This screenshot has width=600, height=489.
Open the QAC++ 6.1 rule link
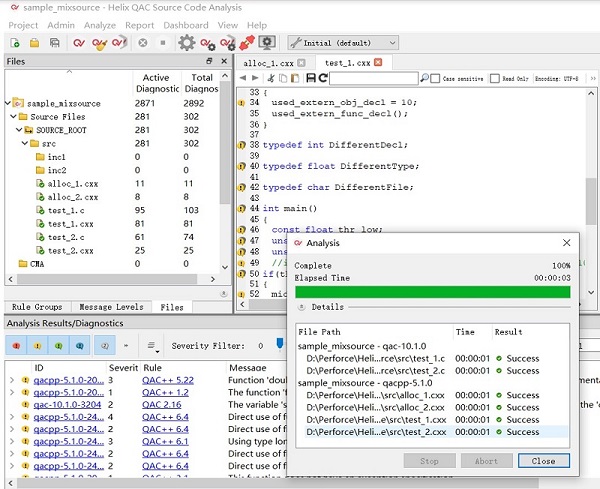point(165,441)
